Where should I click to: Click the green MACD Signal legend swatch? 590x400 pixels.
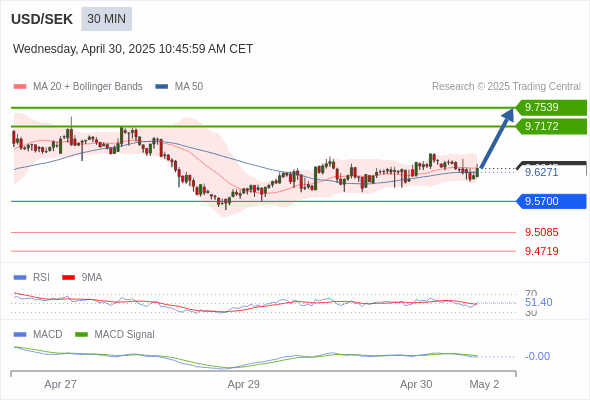(x=81, y=335)
